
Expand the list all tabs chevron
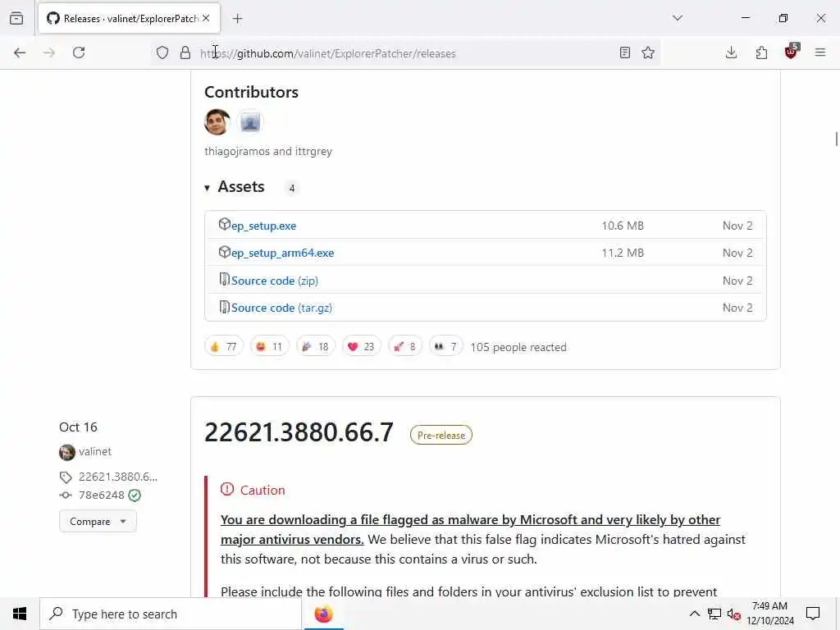click(678, 18)
